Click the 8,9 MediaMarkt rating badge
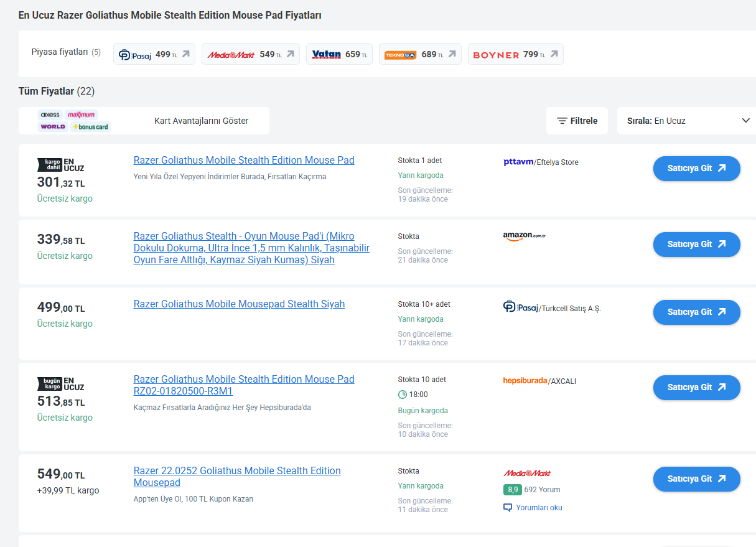The image size is (756, 547). [512, 490]
